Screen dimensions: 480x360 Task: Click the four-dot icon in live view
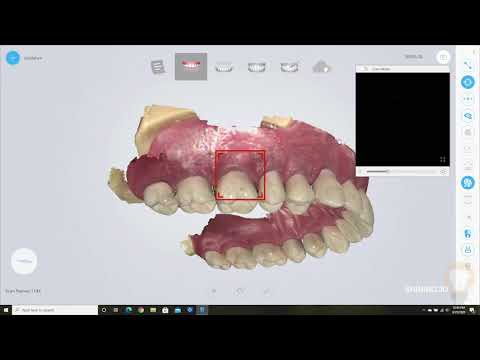(442, 160)
